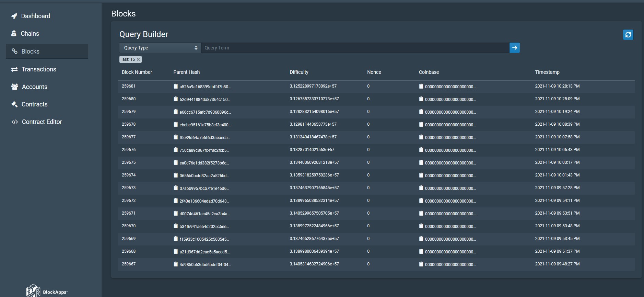This screenshot has height=297, width=644.
Task: Copy parent hash ea0c76e1dd382f5273b6c clipboard icon
Action: 176,162
